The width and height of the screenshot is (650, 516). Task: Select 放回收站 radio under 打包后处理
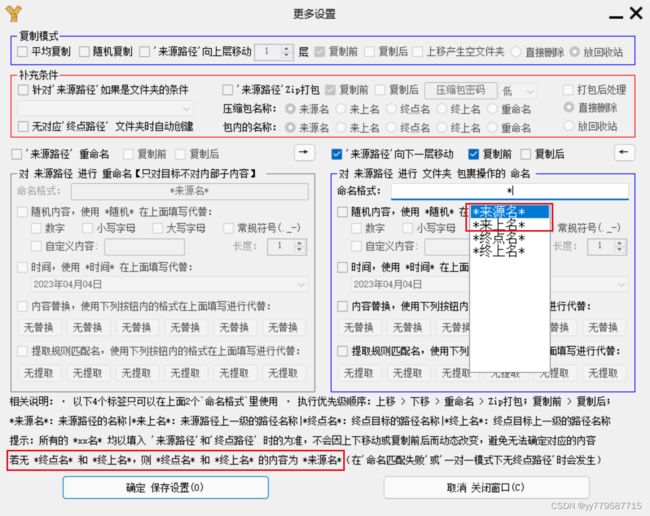pos(569,126)
